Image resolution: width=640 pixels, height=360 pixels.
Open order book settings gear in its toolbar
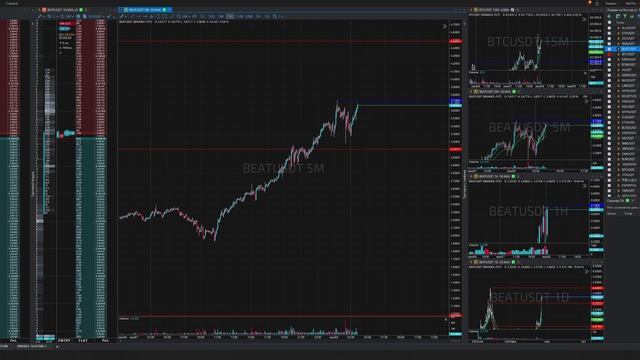click(78, 16)
